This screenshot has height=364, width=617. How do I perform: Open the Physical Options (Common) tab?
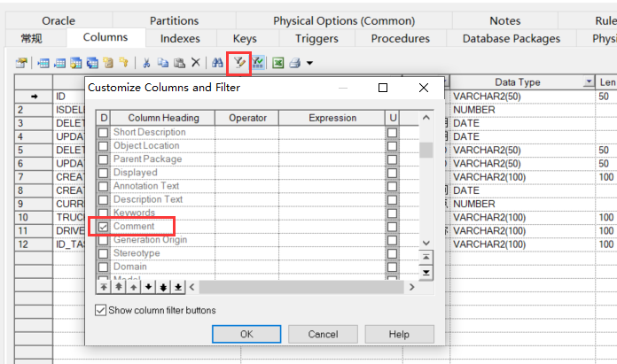(x=344, y=20)
